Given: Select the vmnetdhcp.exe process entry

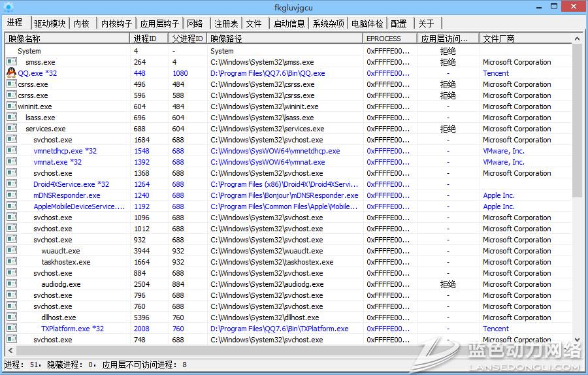Looking at the screenshot, I should coord(65,151).
